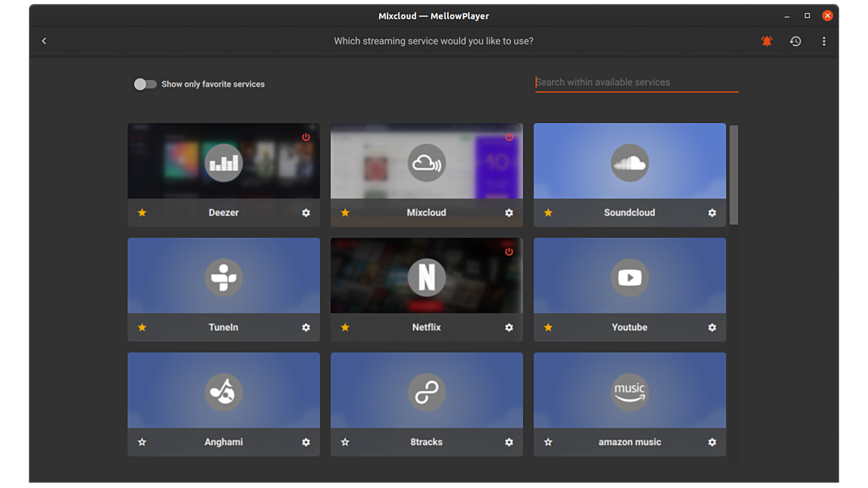Mark Anghami as favorite with star
This screenshot has height=488, width=868.
(x=142, y=442)
